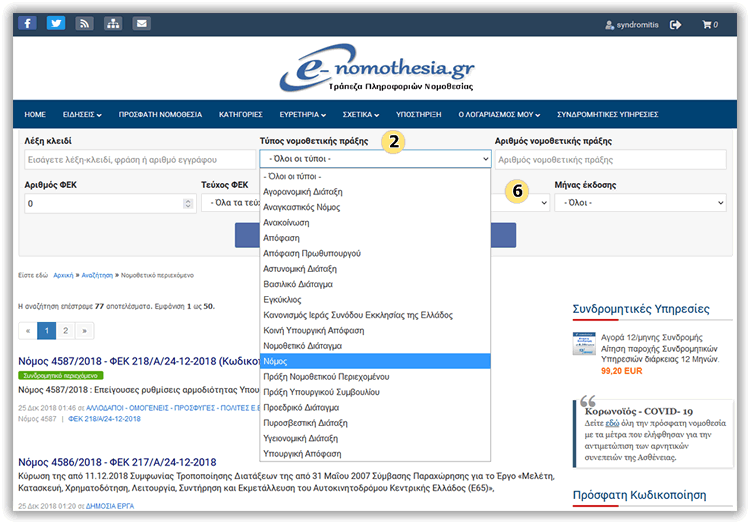Open the Facebook page icon
This screenshot has width=750, height=524.
(x=27, y=24)
